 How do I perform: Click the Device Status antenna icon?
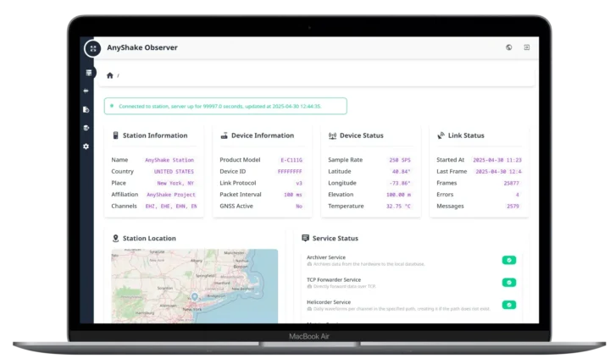tap(332, 135)
